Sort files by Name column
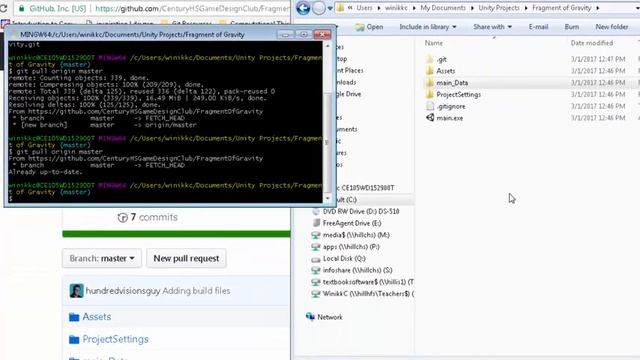The width and height of the screenshot is (640, 360). (433, 43)
